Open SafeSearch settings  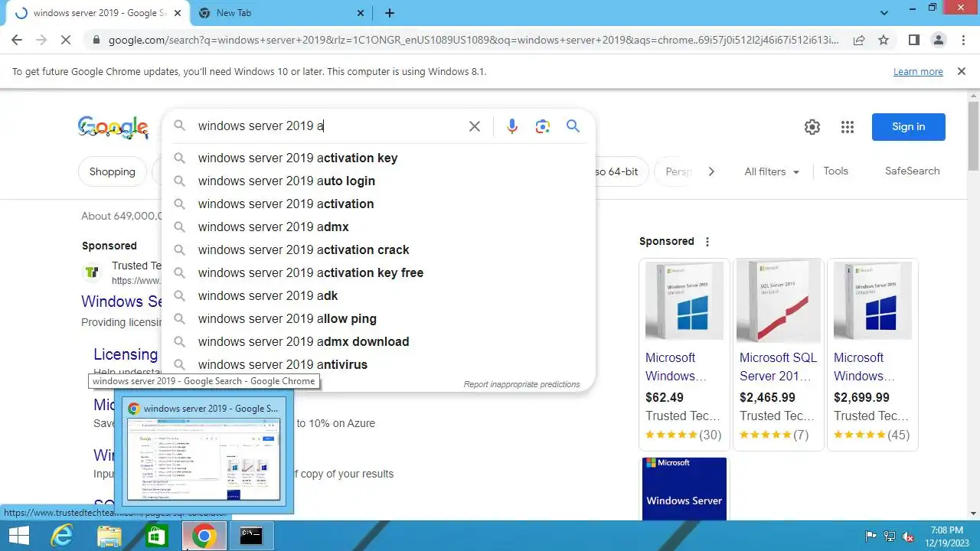pos(913,171)
